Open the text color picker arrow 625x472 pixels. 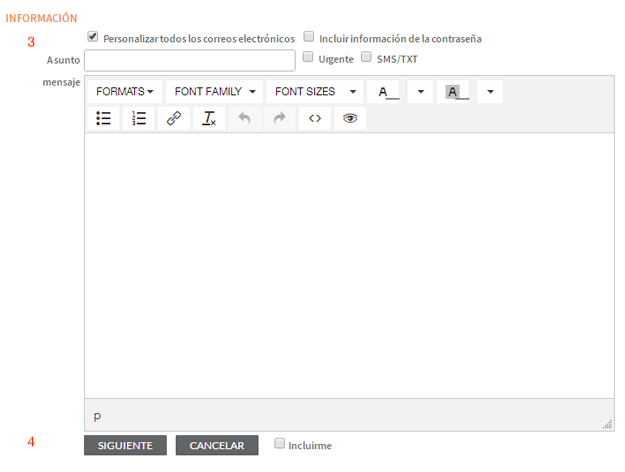[x=421, y=92]
